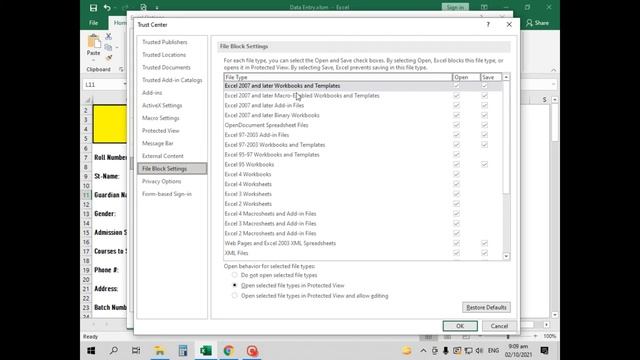
Task: Click the taskbar Search magnifier
Action: point(114,351)
